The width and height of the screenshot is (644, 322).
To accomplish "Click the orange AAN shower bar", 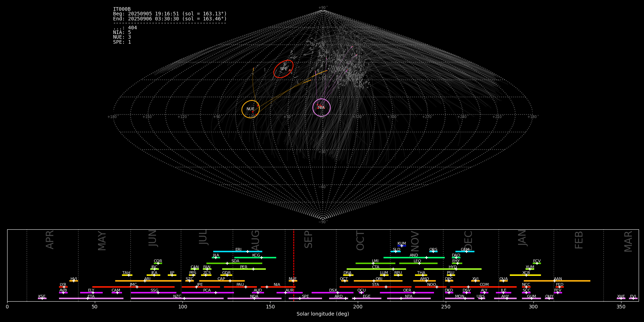I will click(x=557, y=281).
